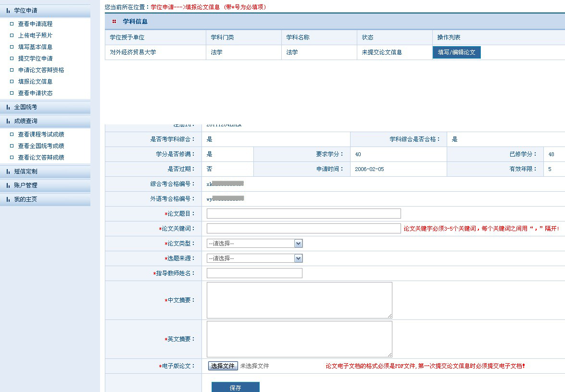This screenshot has width=565, height=392.
Task: Select 填报论文信息 in the sidebar
Action: [x=35, y=81]
